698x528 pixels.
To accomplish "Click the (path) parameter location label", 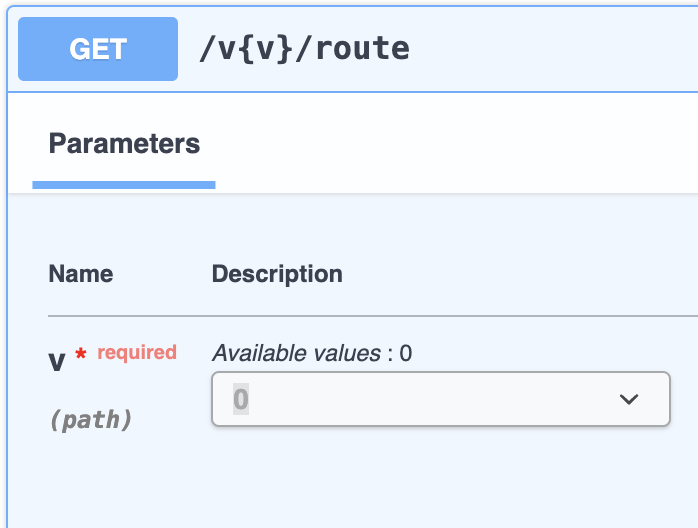I will 91,420.
